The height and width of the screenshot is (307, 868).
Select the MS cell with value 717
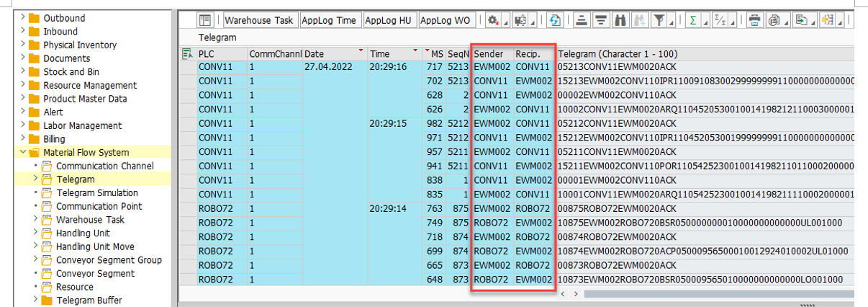pyautogui.click(x=434, y=67)
